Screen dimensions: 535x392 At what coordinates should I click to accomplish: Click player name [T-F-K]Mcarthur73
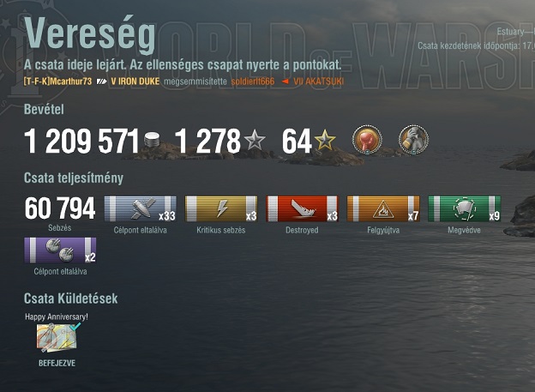pos(57,81)
